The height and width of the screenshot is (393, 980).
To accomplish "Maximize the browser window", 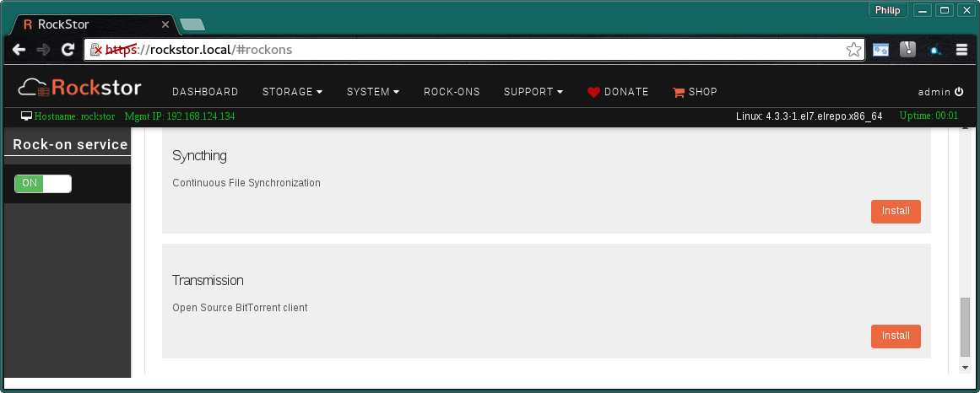I will 945,10.
